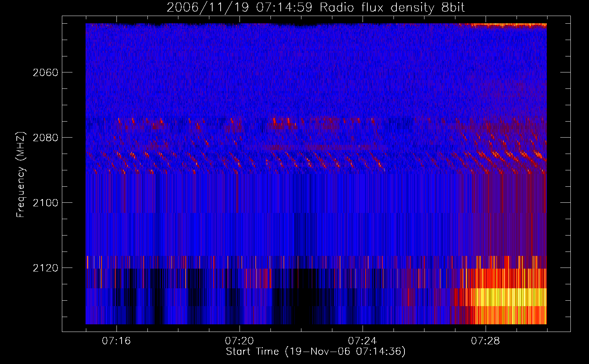The height and width of the screenshot is (364, 589).
Task: Click the 07:20 time tick label
Action: click(x=239, y=341)
